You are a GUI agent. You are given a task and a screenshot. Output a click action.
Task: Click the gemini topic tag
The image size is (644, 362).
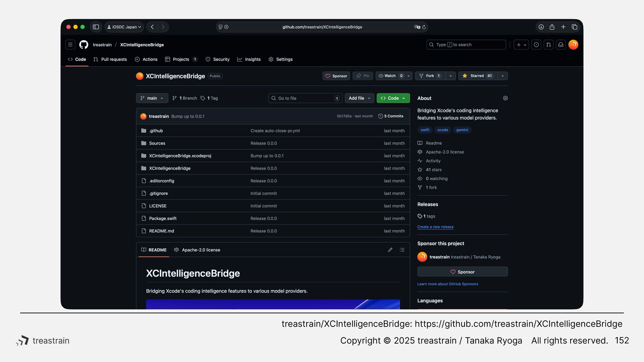462,130
